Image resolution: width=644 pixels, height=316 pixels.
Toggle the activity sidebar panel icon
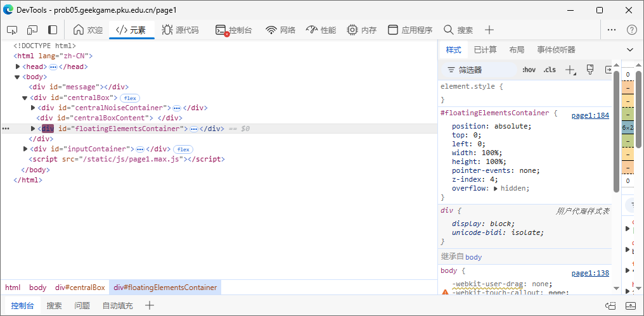coord(53,30)
